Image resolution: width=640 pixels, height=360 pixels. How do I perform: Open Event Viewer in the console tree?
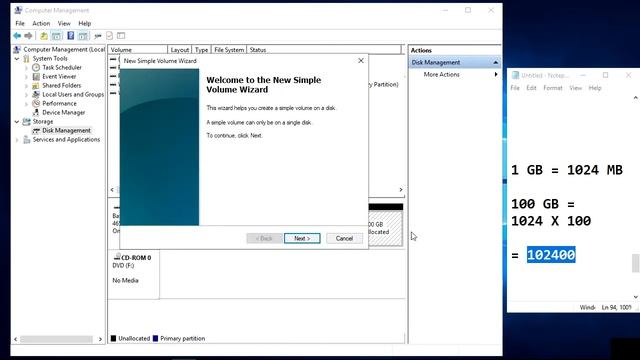(x=59, y=76)
